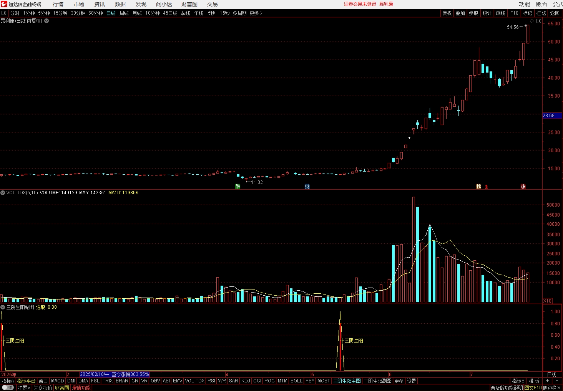The height and width of the screenshot is (392, 563).
Task: Select the 三阴生阳主图 indicator tab
Action: coord(347,381)
